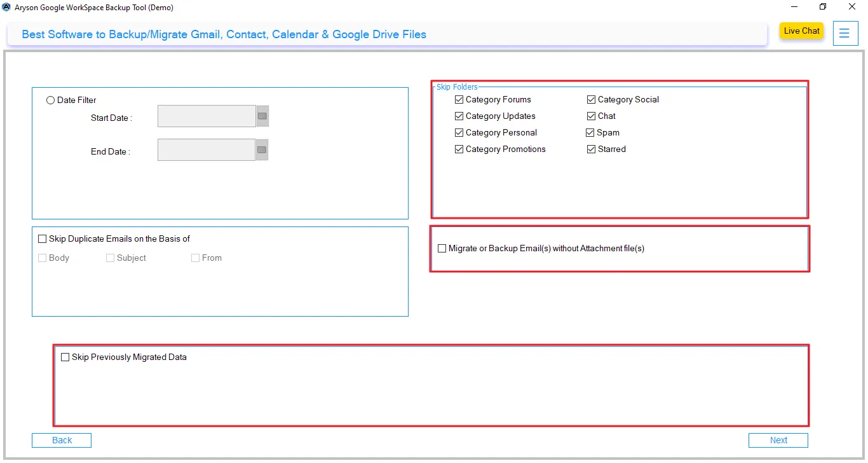Uncheck Category Promotions in Skip Folders
The image size is (868, 463).
(459, 149)
